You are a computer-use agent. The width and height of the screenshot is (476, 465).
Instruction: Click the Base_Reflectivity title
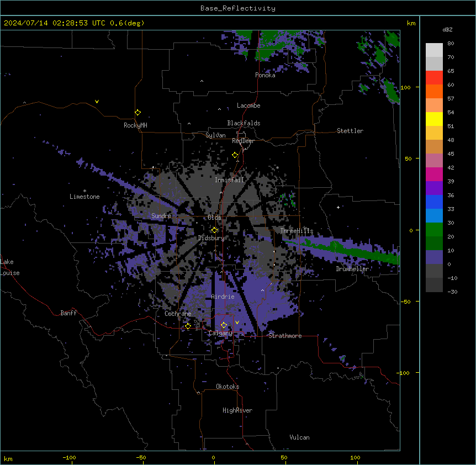tap(238, 8)
